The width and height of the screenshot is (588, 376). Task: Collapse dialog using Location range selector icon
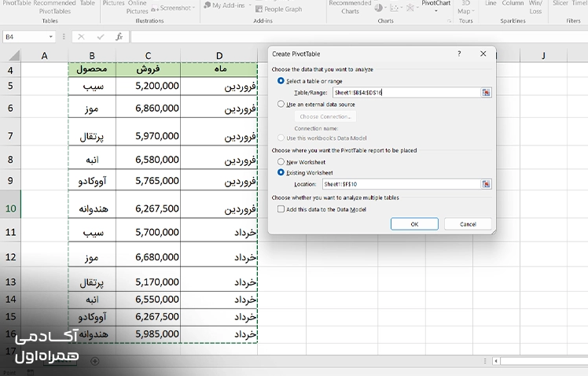486,184
